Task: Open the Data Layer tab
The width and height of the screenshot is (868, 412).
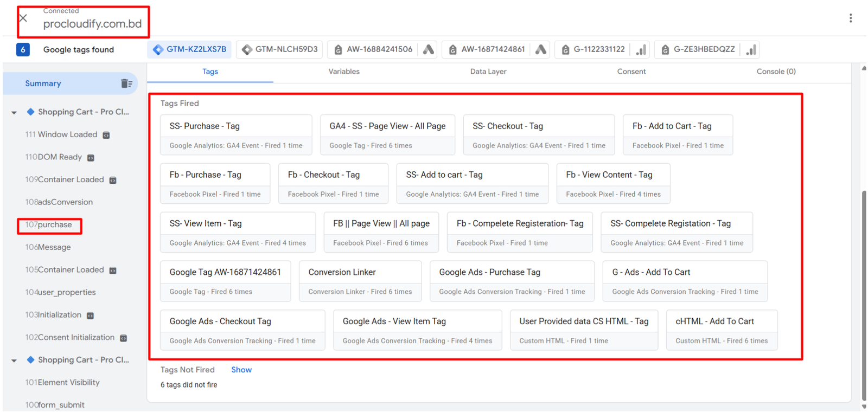Action: pos(488,72)
